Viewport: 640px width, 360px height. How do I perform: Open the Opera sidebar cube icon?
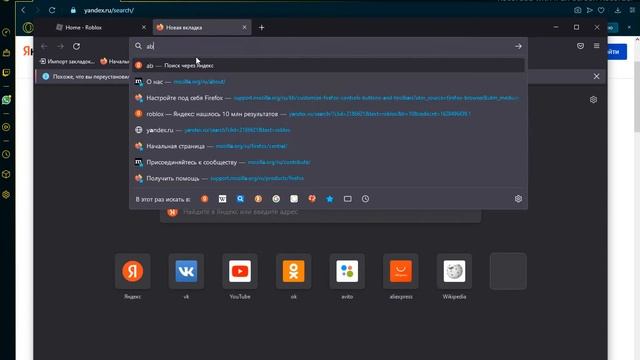pyautogui.click(x=6, y=174)
